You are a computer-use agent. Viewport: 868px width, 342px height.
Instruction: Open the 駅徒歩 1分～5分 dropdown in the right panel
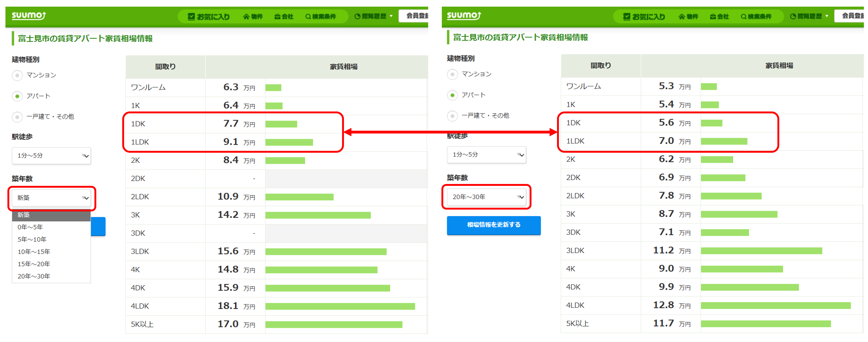(x=487, y=155)
